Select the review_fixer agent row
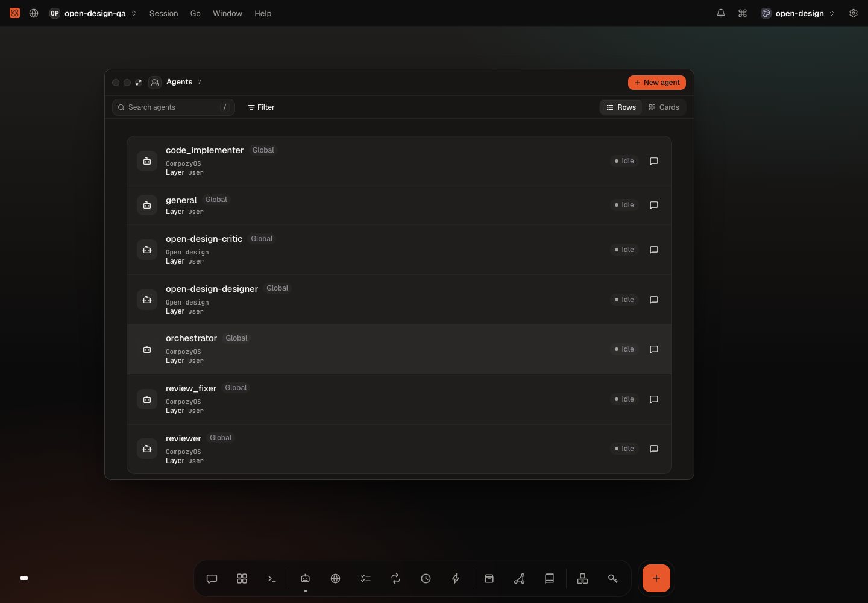Viewport: 868px width, 603px height. click(x=399, y=399)
